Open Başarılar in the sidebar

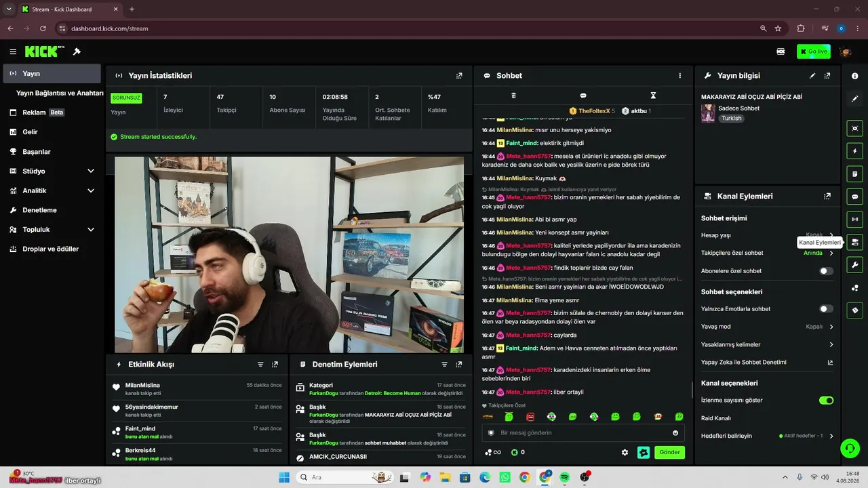(52, 152)
